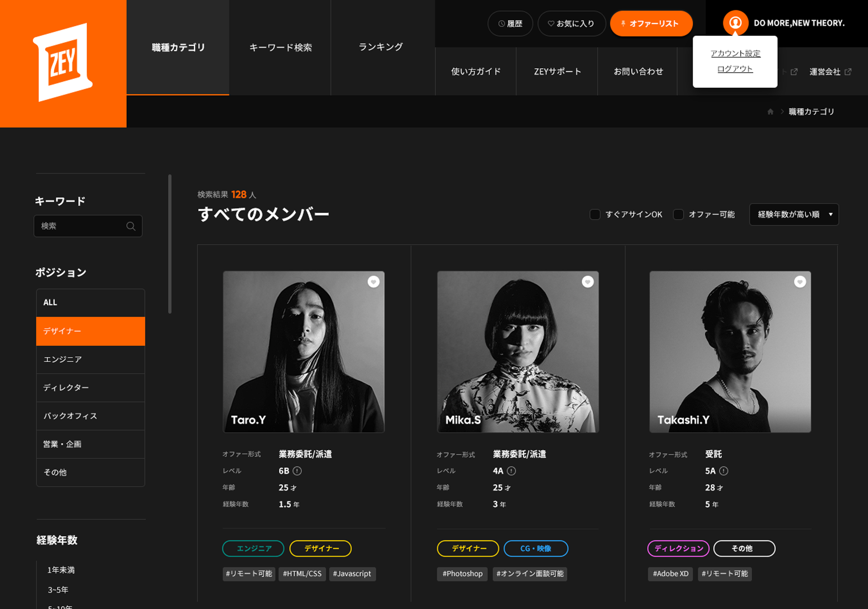Click the sidebar vertical scrollbar
868x609 pixels.
pyautogui.click(x=170, y=244)
